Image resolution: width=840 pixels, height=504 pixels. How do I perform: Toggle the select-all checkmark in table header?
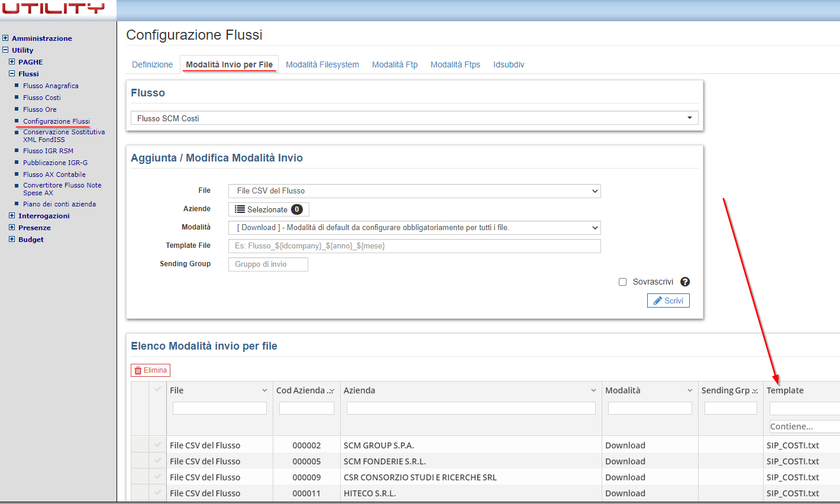click(x=157, y=389)
